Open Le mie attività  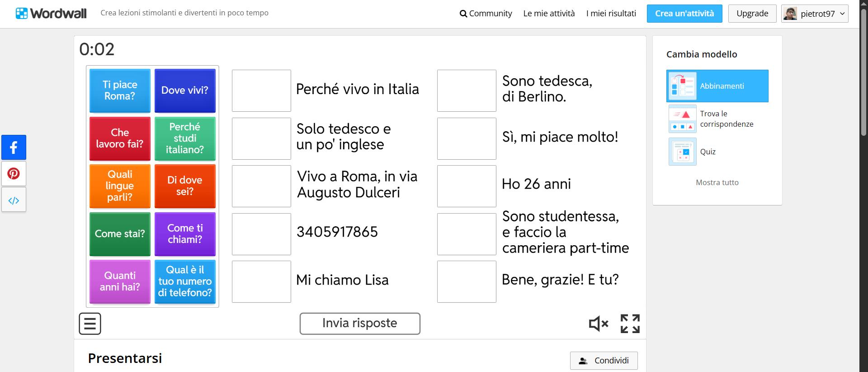(549, 14)
